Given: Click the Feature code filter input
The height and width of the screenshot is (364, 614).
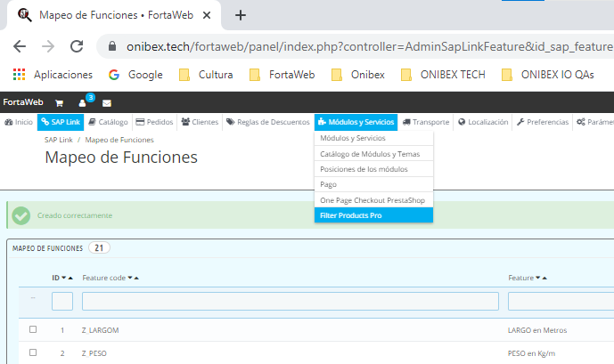Looking at the screenshot, I should point(290,302).
